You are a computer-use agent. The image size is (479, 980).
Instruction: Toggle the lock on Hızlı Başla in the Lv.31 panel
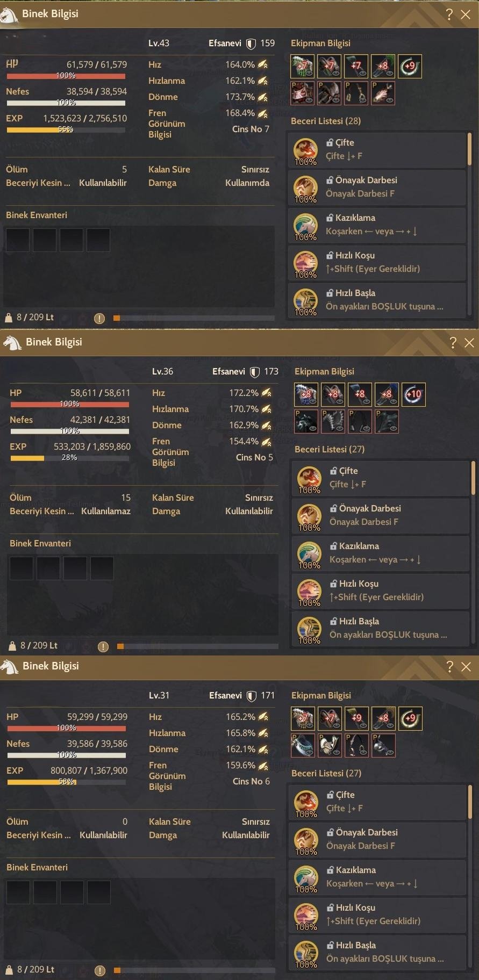(x=330, y=945)
